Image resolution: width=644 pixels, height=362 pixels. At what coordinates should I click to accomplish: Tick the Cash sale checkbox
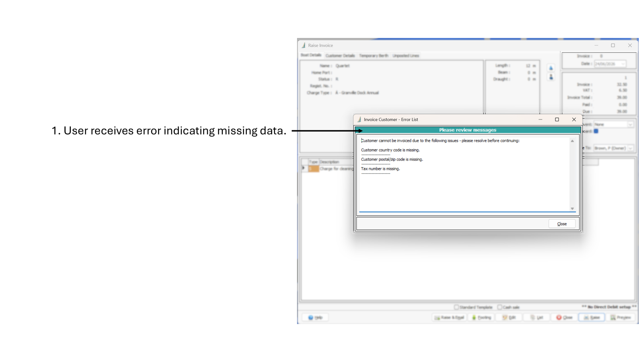(x=500, y=307)
